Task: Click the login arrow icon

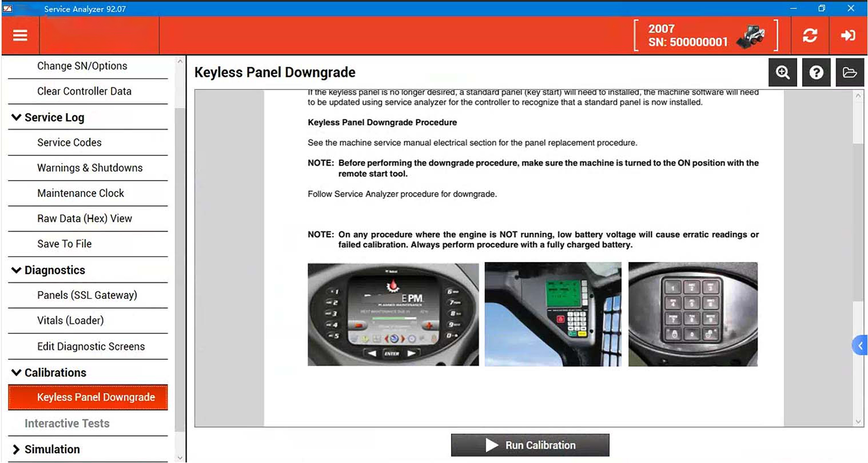Action: (x=848, y=35)
